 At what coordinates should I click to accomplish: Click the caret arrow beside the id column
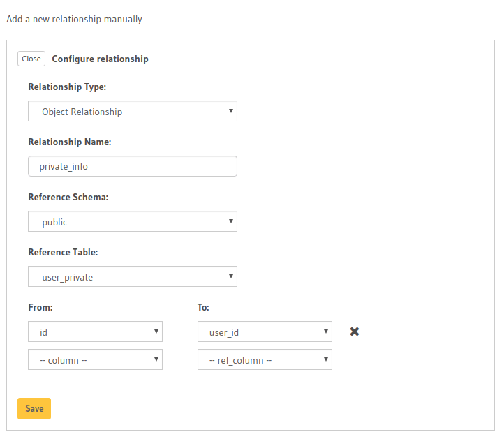(156, 332)
